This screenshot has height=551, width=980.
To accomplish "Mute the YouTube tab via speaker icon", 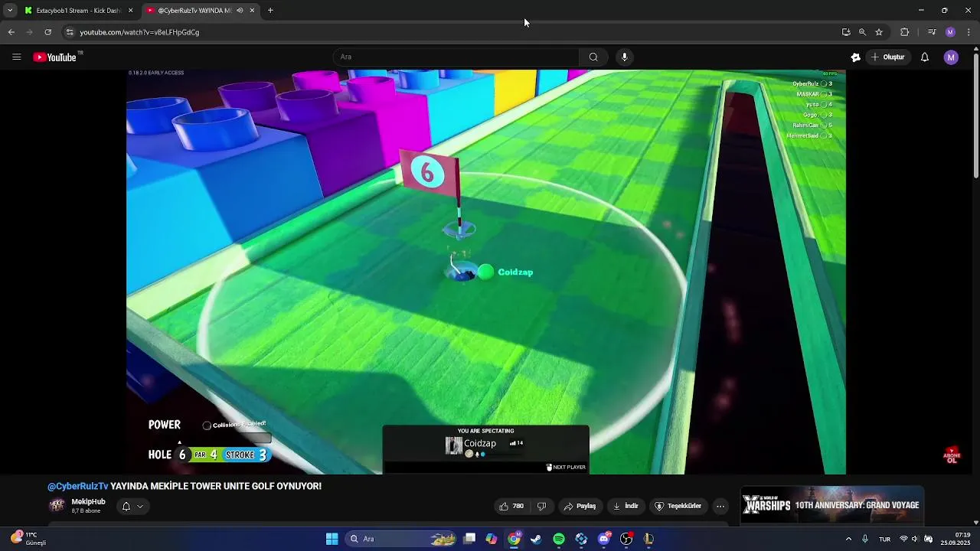I will 240,11.
